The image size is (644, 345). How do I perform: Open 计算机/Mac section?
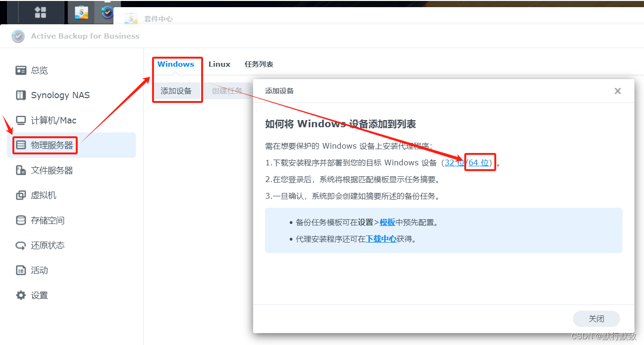tap(72, 120)
